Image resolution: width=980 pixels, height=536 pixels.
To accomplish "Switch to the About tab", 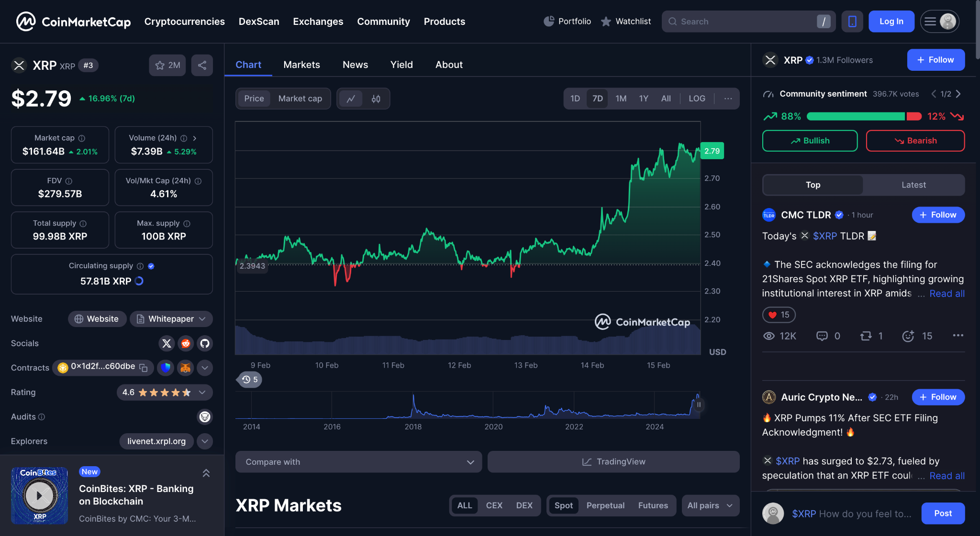I will point(449,65).
